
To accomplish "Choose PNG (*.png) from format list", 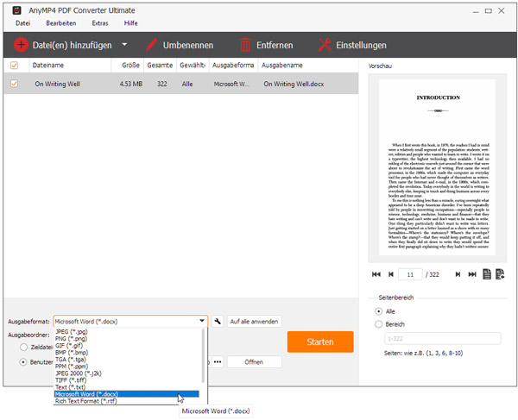I will point(71,339).
